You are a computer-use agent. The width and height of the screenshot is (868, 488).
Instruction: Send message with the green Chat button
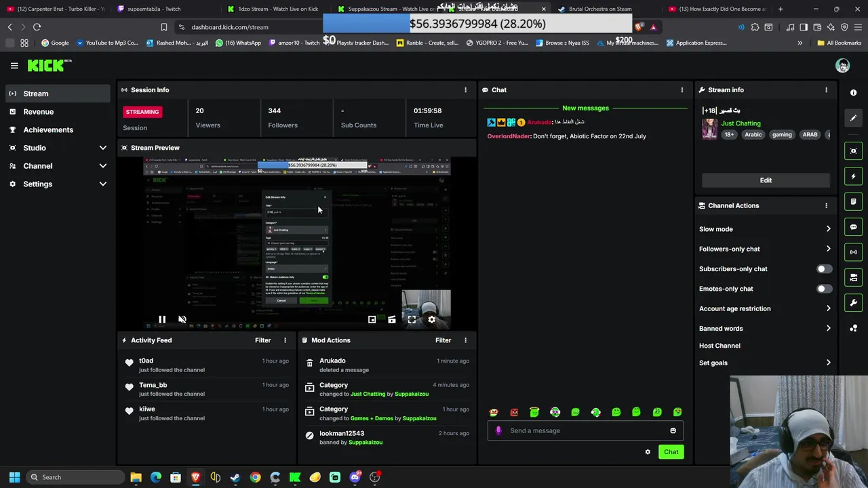click(671, 452)
